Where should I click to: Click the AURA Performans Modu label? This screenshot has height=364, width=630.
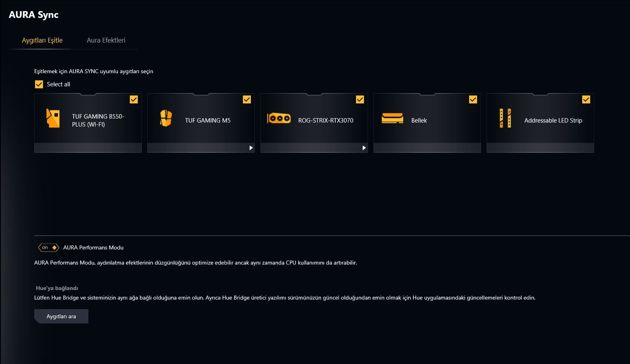pyautogui.click(x=93, y=247)
